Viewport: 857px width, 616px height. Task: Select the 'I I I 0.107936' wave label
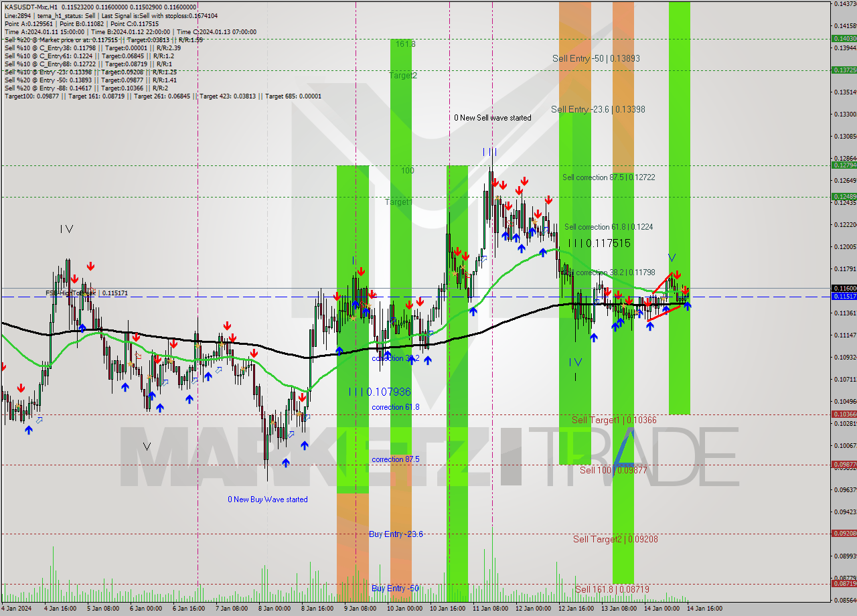[379, 392]
